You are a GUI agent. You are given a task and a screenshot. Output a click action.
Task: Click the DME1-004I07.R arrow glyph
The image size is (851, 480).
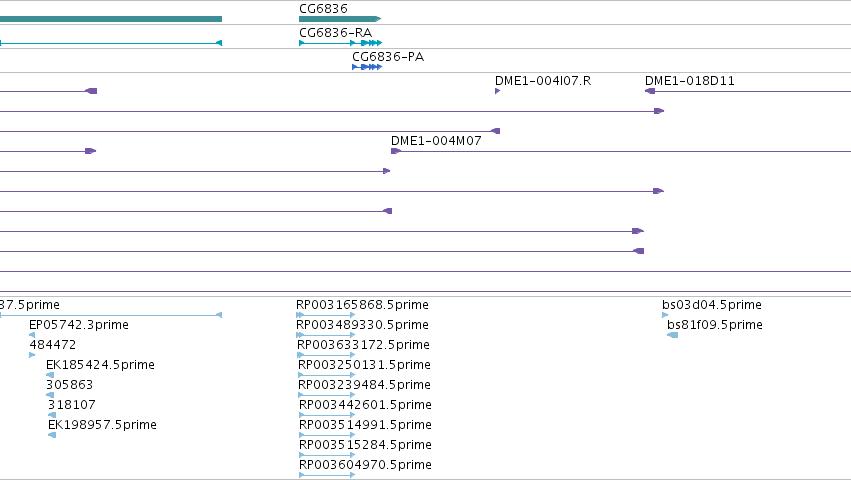[497, 91]
